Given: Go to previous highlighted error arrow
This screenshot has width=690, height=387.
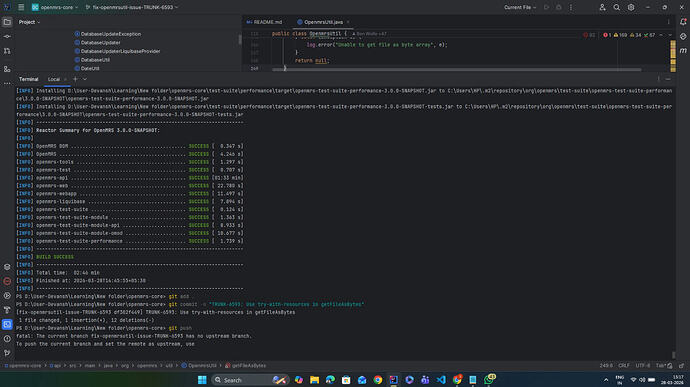Looking at the screenshot, I should pyautogui.click(x=661, y=35).
